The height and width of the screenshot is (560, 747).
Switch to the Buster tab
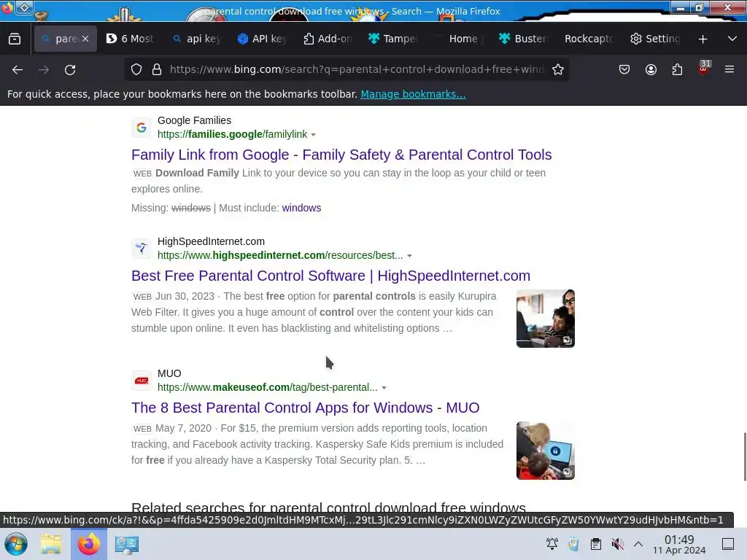tap(524, 39)
